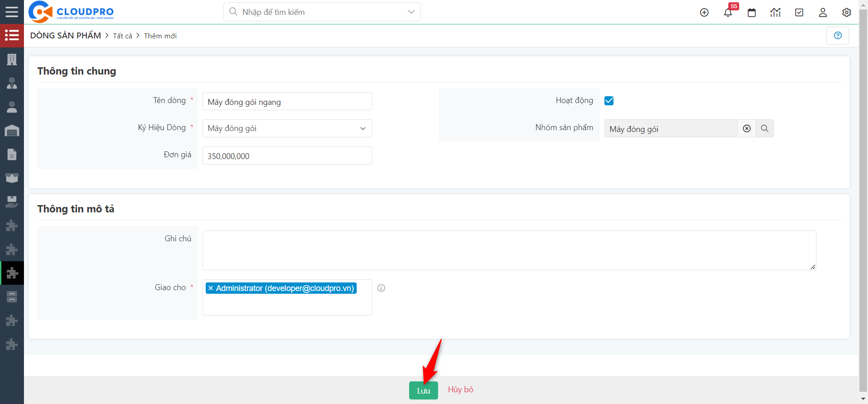
Task: Select the highlighted active puzzle icon in sidebar
Action: pyautogui.click(x=12, y=273)
